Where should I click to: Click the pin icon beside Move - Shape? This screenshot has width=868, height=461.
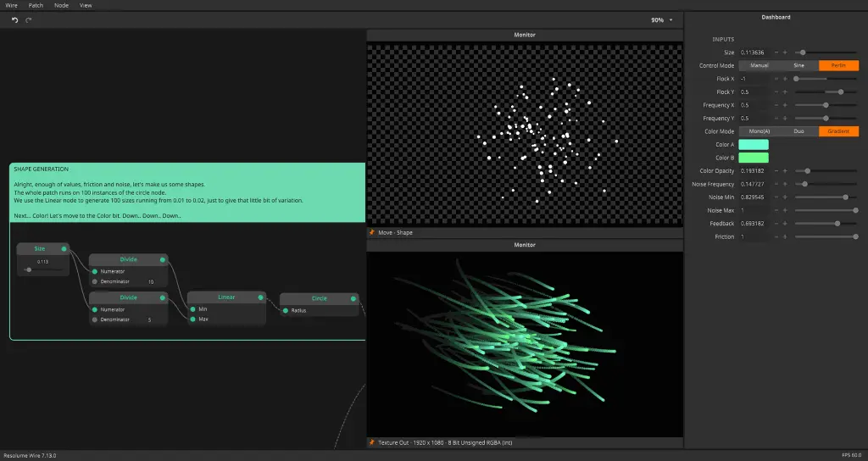click(x=372, y=232)
